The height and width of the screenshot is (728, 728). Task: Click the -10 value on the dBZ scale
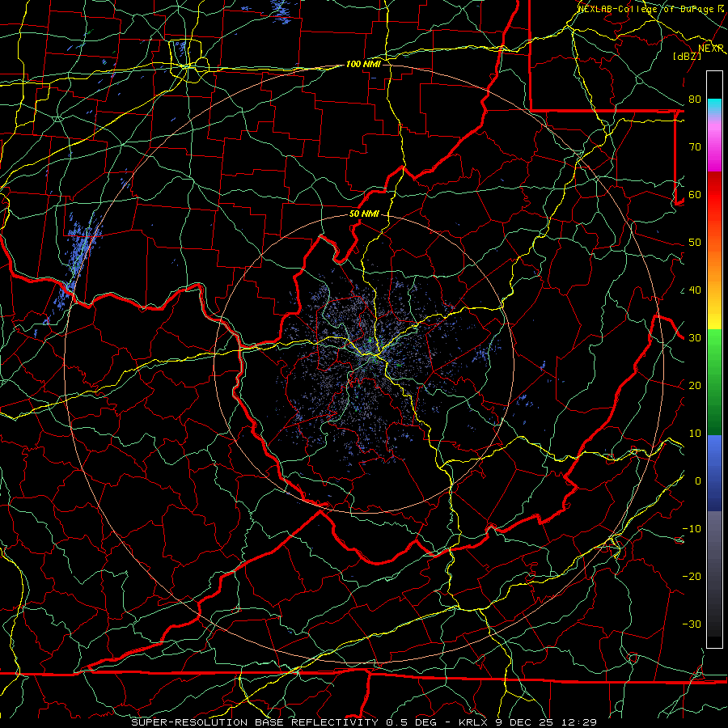692,529
